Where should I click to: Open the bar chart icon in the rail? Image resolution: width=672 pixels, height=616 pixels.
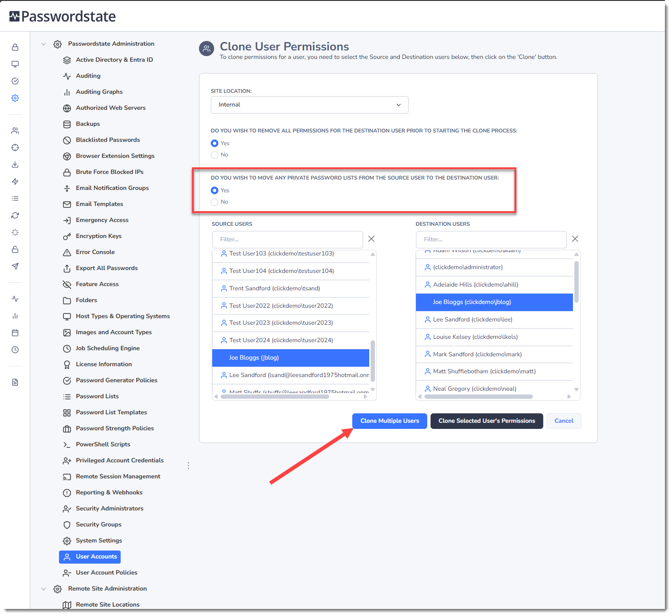(15, 316)
